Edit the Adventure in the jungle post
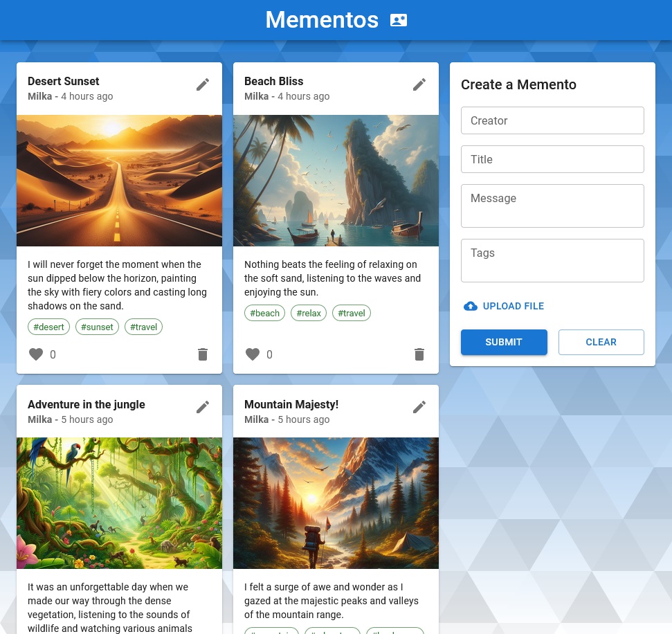This screenshot has height=634, width=672. point(202,407)
